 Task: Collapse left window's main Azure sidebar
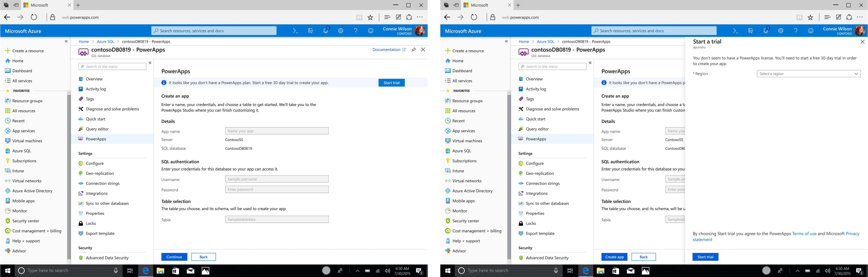pos(66,41)
